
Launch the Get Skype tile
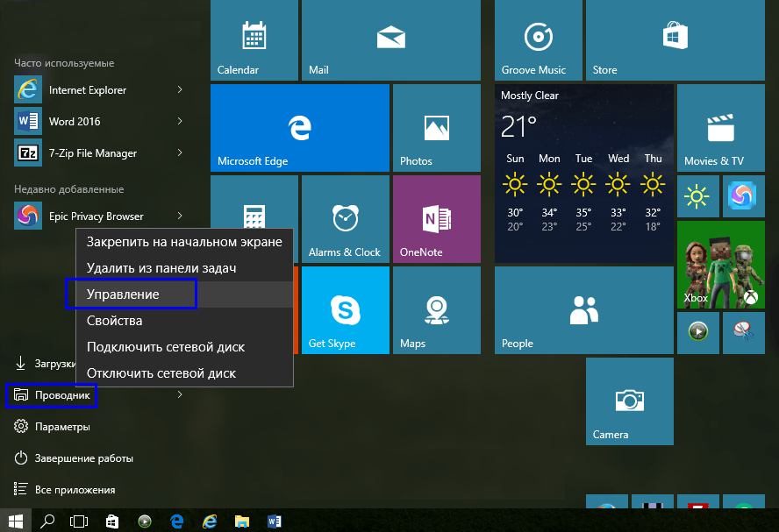click(345, 309)
